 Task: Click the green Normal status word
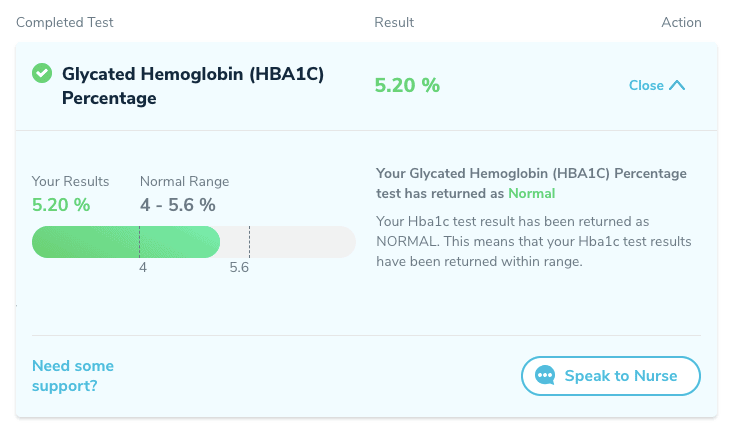[x=531, y=193]
